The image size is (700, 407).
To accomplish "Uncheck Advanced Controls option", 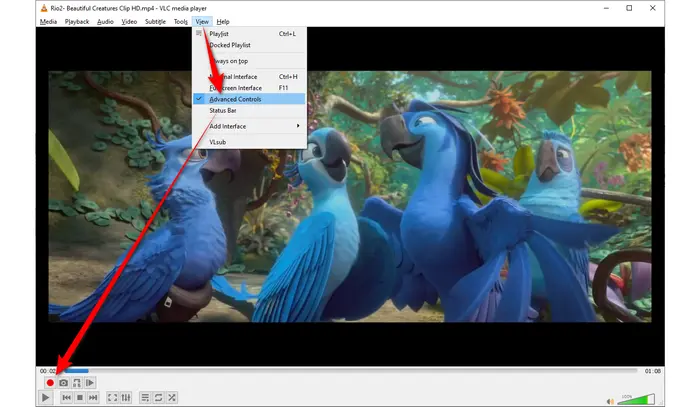I will (249, 99).
